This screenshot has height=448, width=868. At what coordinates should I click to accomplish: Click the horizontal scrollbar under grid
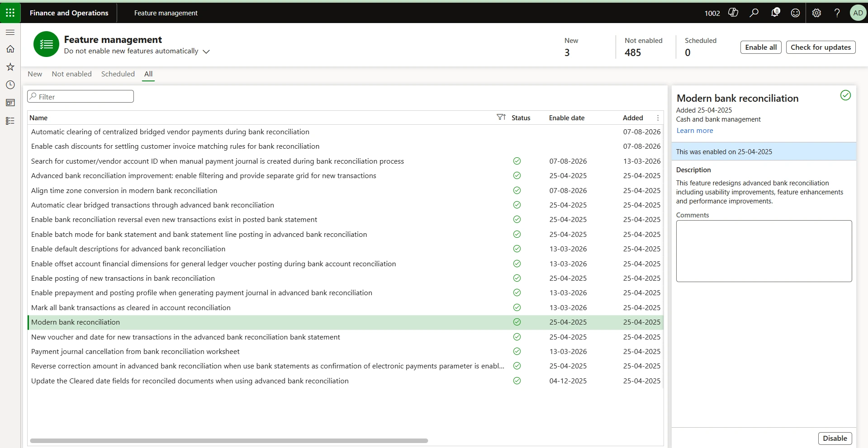pyautogui.click(x=229, y=440)
